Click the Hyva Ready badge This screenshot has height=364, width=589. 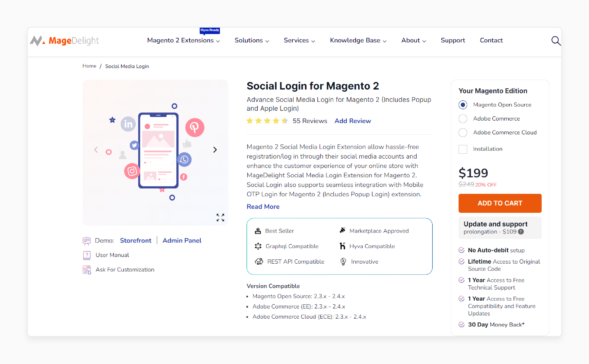[210, 30]
